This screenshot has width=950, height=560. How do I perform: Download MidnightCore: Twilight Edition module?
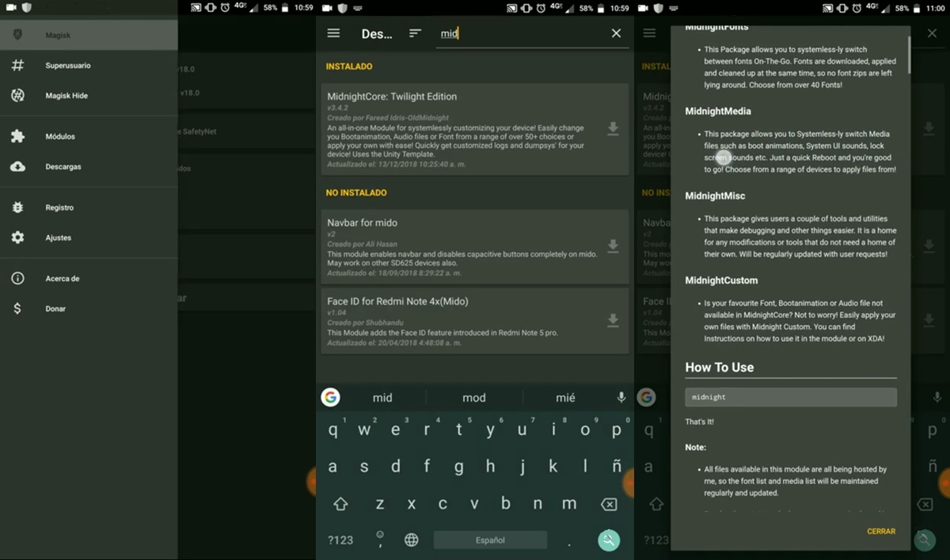613,129
